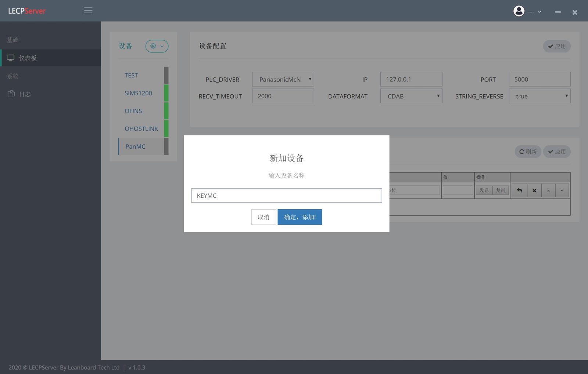
Task: Open the 仪表板 dashboard menu item
Action: pos(51,58)
